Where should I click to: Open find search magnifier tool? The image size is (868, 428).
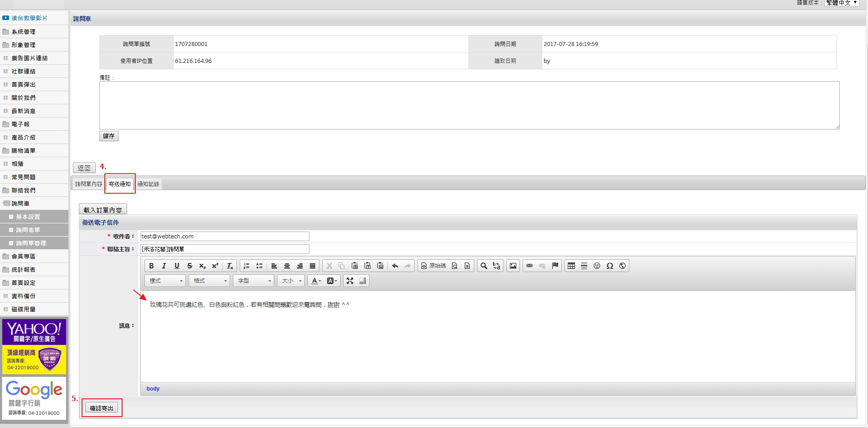(x=484, y=266)
